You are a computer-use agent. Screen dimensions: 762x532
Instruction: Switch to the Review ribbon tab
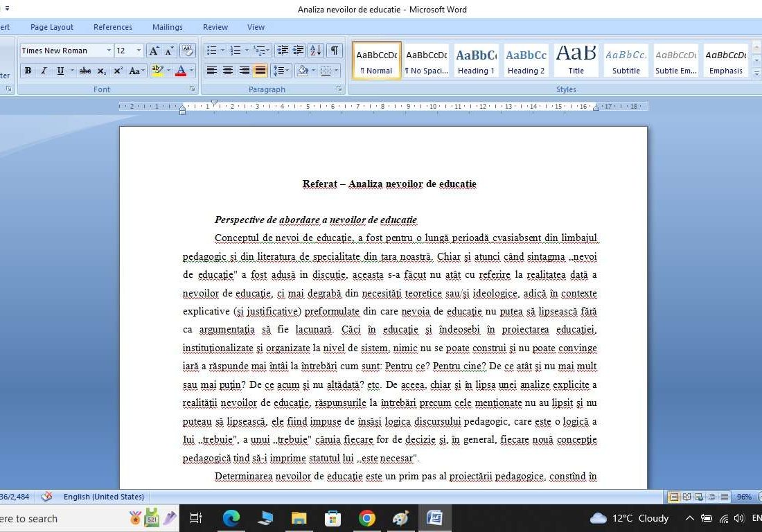tap(215, 27)
